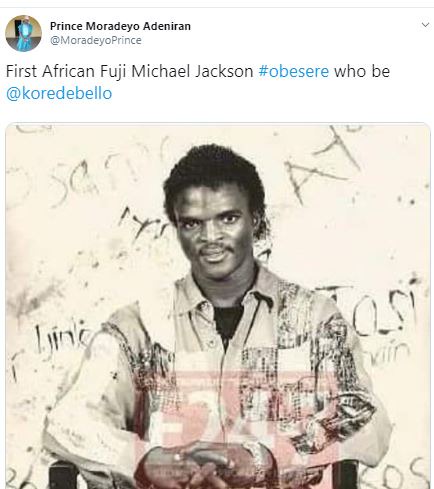The height and width of the screenshot is (489, 434).
Task: Open the #obesere hashtag link
Action: pos(294,71)
